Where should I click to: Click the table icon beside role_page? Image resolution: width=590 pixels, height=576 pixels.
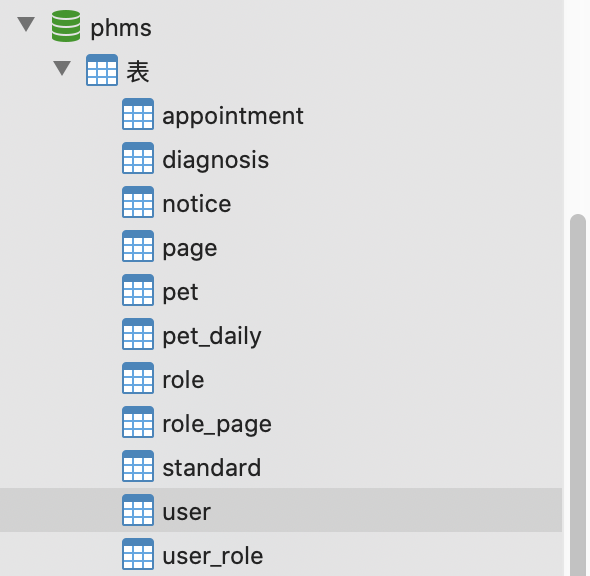point(138,422)
